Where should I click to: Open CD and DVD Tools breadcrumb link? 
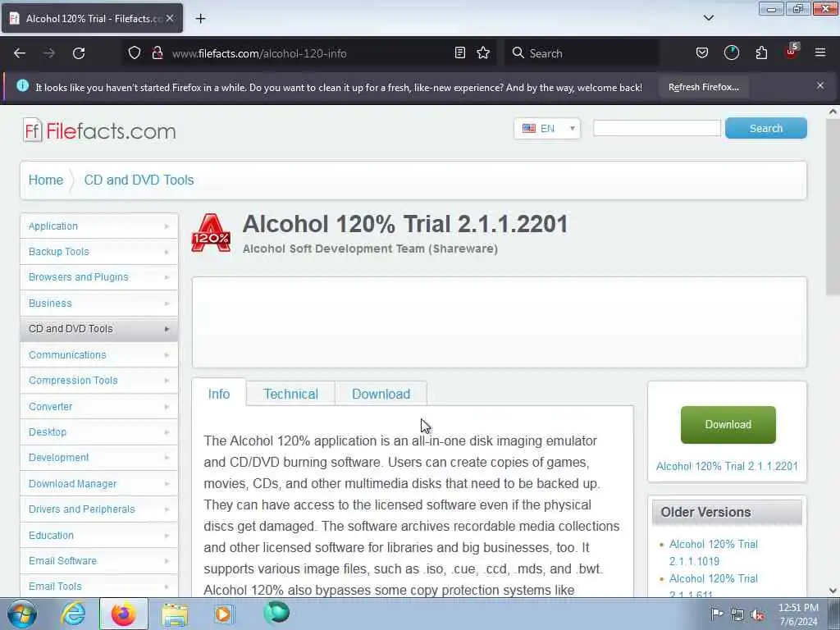point(139,180)
